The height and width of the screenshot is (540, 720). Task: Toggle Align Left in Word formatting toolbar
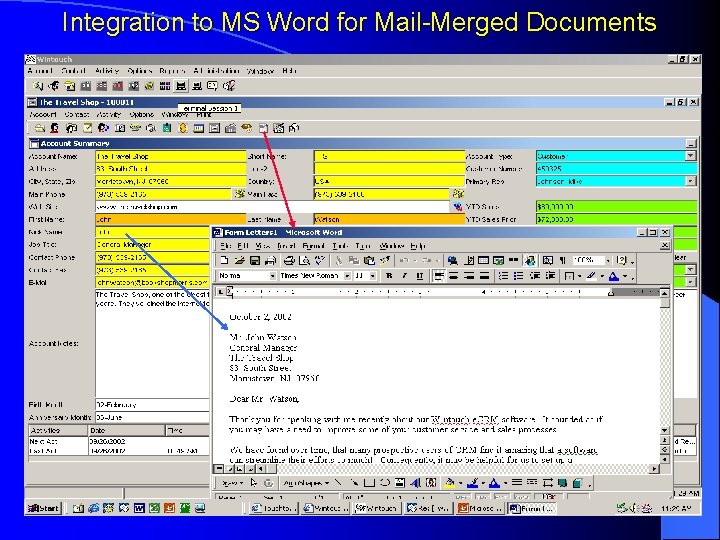[x=439, y=276]
